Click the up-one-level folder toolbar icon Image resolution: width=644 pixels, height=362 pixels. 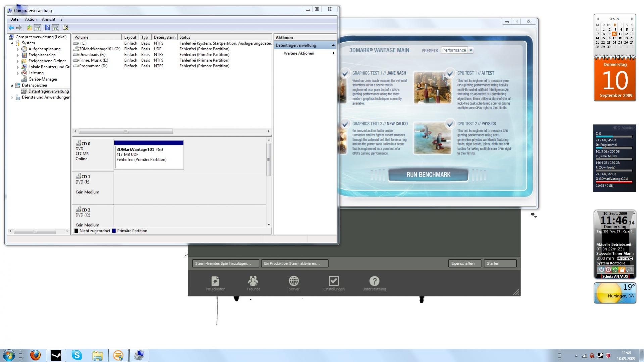point(29,28)
